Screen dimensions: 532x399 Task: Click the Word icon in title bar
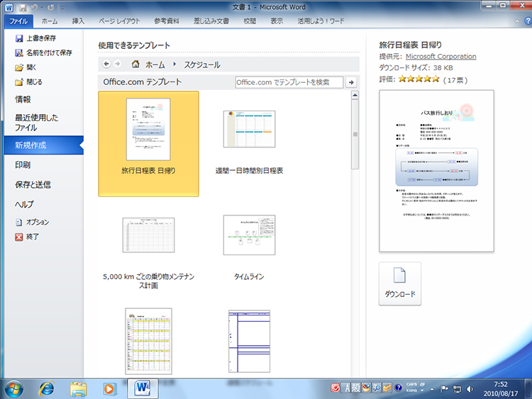[x=9, y=7]
